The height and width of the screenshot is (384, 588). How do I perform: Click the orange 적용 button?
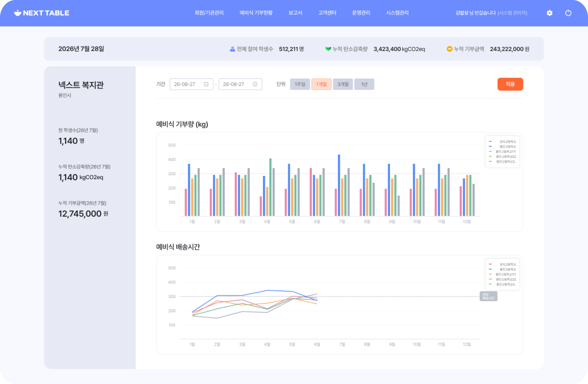tap(510, 84)
